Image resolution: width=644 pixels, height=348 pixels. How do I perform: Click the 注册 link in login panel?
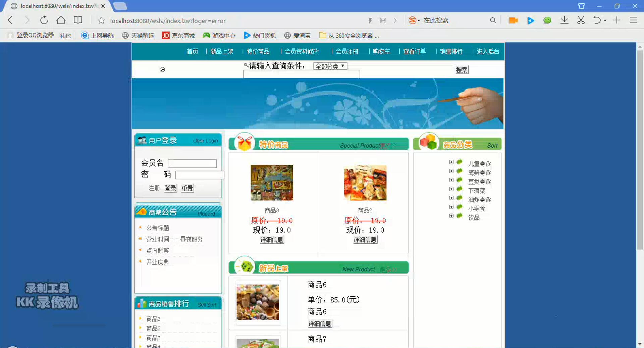(x=154, y=188)
